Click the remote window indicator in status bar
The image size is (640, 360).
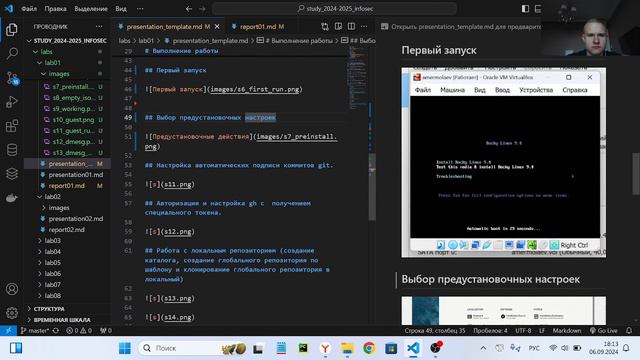click(8, 331)
